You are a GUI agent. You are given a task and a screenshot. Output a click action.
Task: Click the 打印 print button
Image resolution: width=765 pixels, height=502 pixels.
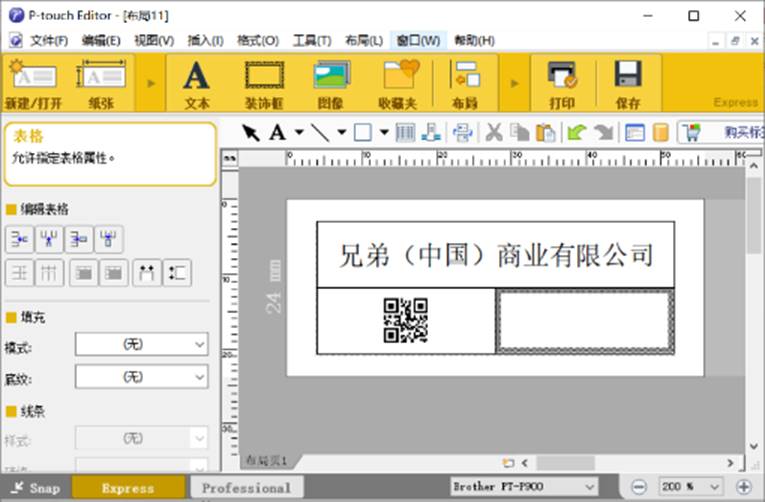tap(562, 84)
